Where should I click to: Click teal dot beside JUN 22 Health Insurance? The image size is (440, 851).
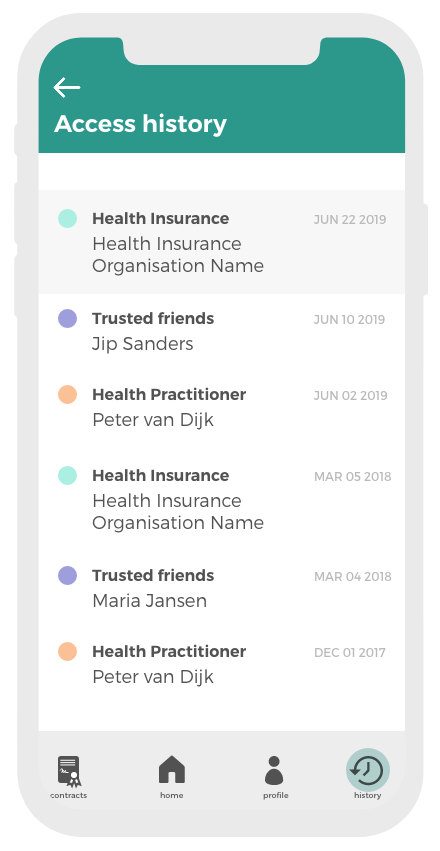(x=67, y=219)
